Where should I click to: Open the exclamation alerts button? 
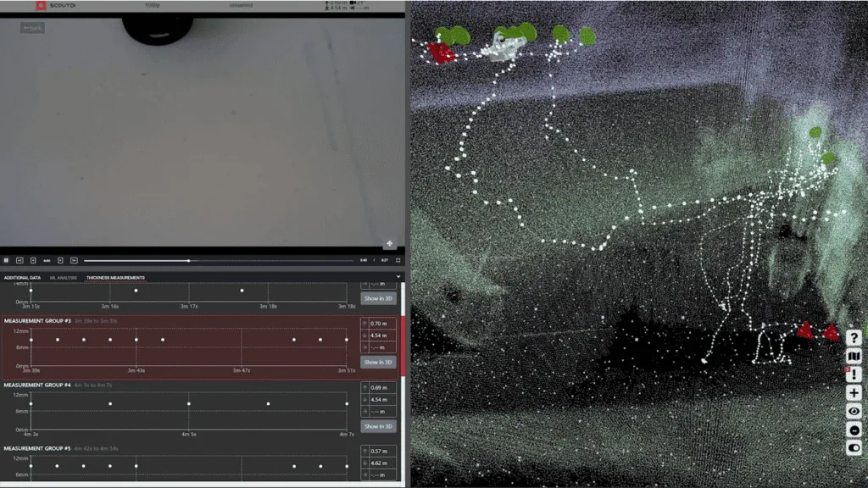854,374
